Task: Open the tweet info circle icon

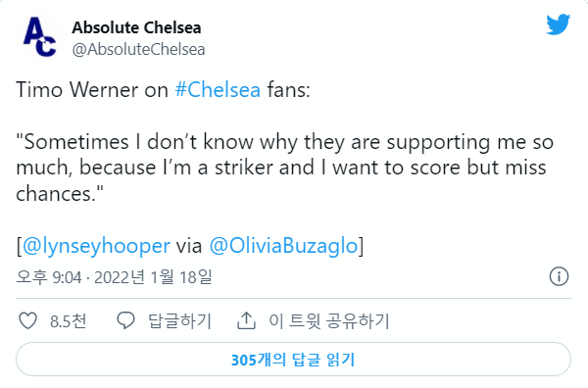Action: coord(559,276)
